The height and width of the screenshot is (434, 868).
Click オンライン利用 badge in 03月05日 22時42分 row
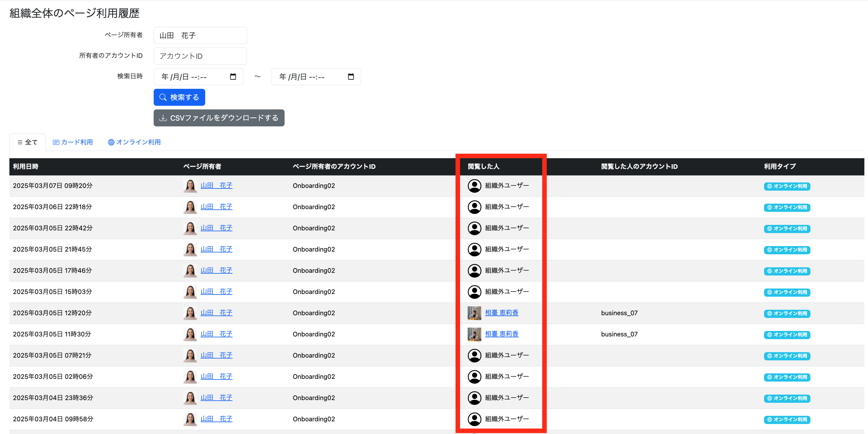pyautogui.click(x=787, y=229)
